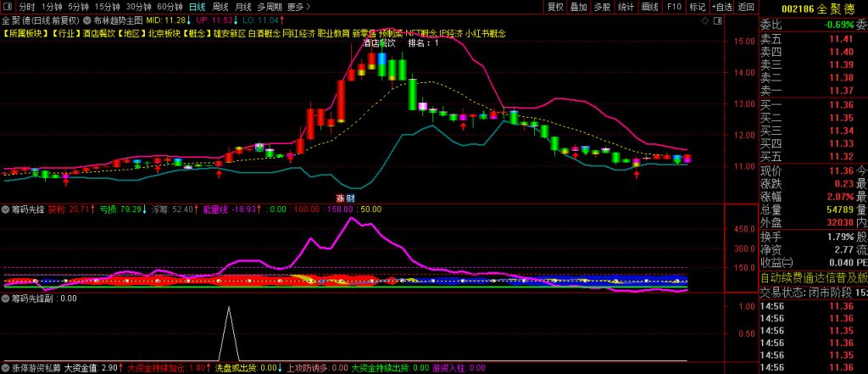The height and width of the screenshot is (374, 868).
Task: Select the 1分钟 period
Action: 51,7
